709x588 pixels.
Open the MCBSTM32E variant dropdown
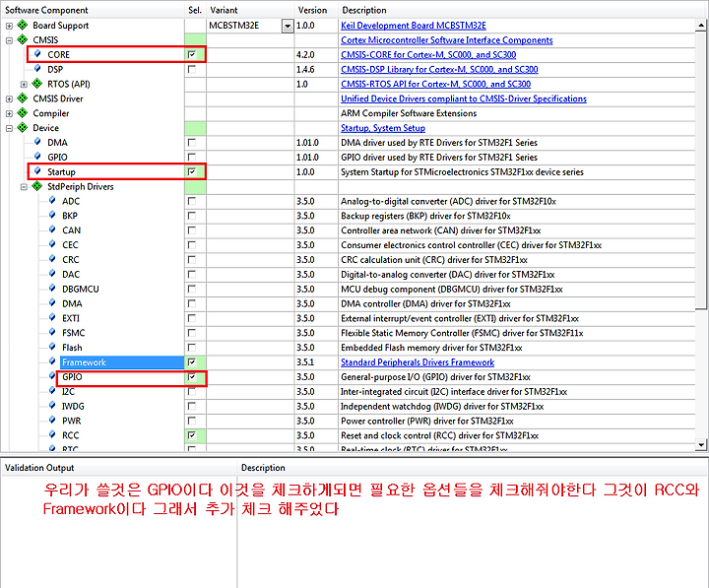tap(288, 26)
